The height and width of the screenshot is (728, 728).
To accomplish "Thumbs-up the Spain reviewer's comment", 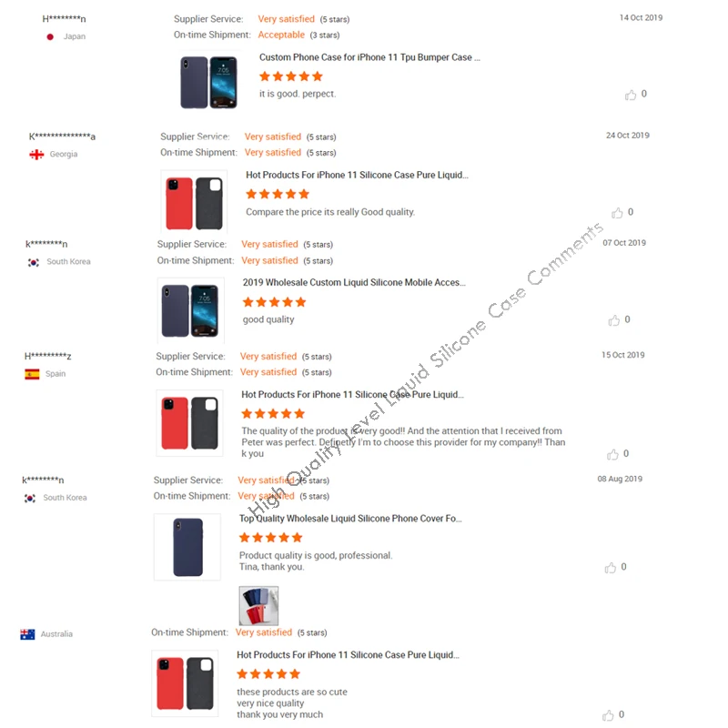I will tap(612, 454).
